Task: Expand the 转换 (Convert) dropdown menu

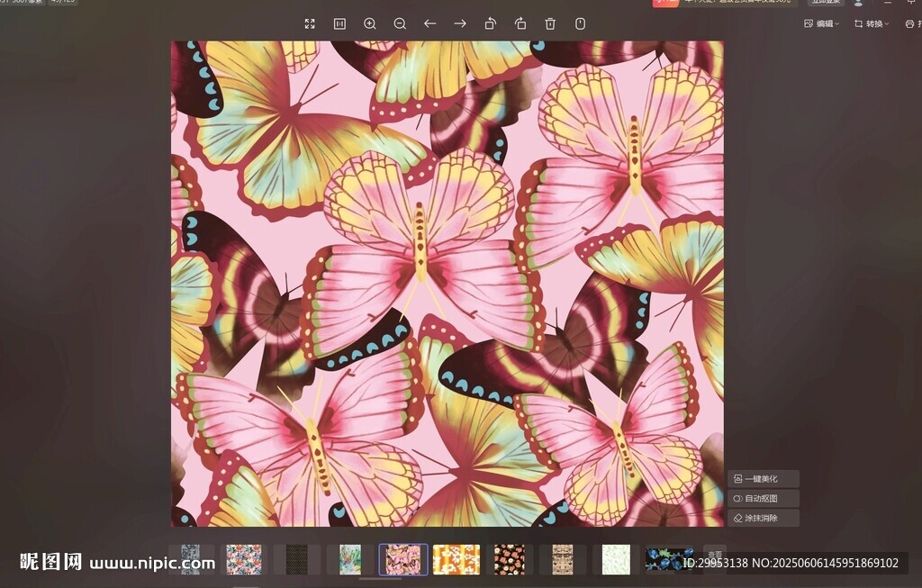Action: click(872, 23)
